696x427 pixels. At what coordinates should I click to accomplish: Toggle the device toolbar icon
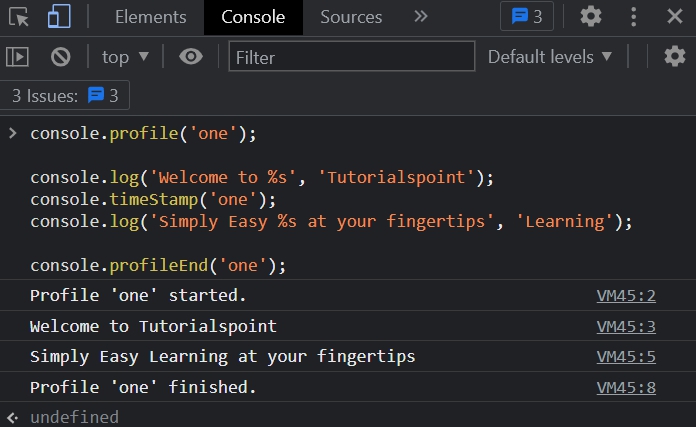point(59,16)
